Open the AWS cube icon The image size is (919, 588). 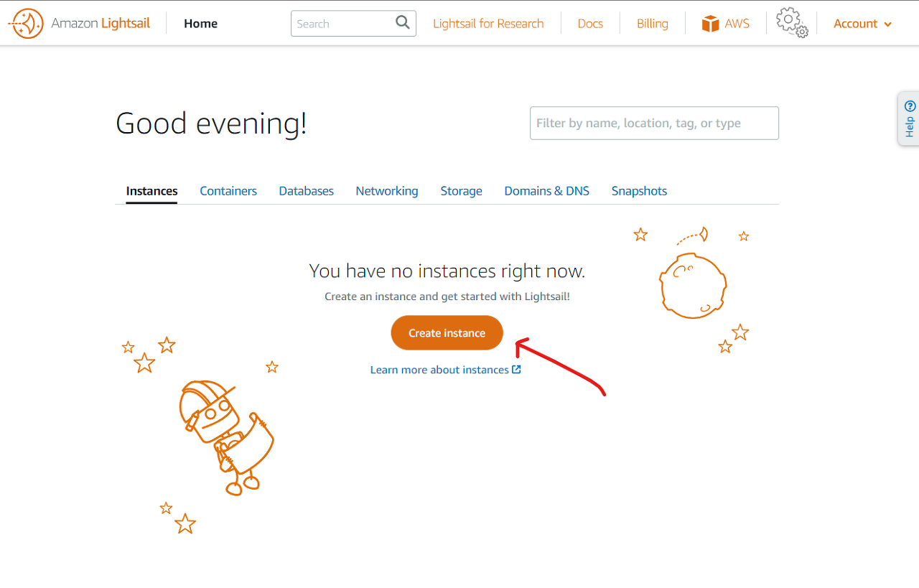pos(710,24)
